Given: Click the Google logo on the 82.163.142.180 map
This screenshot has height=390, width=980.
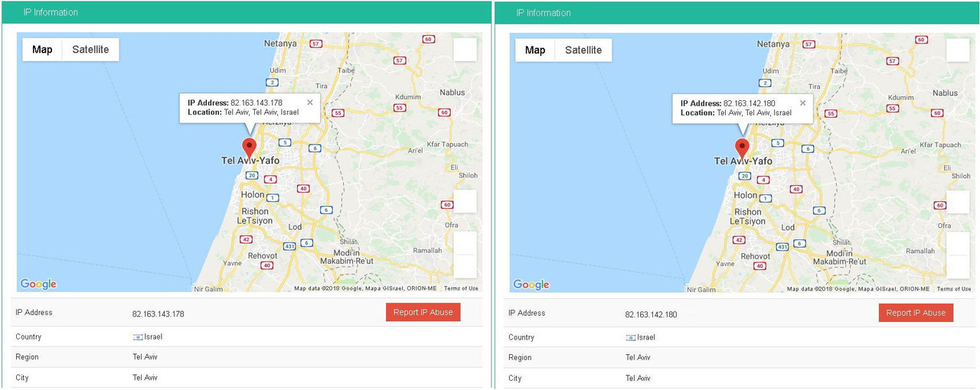Looking at the screenshot, I should tap(531, 284).
